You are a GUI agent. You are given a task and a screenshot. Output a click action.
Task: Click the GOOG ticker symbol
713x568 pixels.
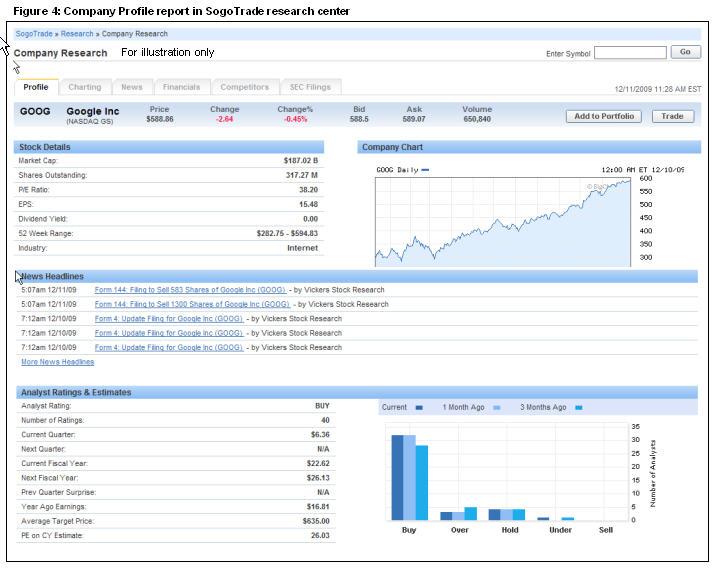tap(35, 111)
